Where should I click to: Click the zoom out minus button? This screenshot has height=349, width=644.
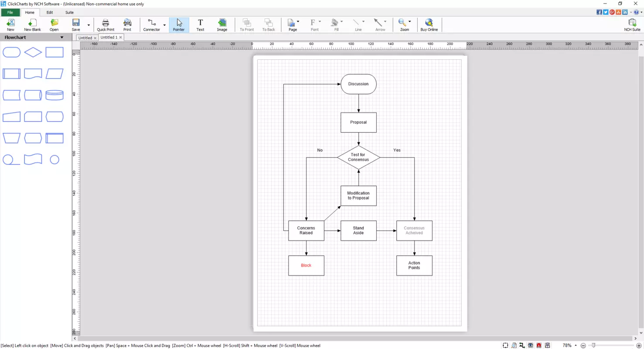click(x=583, y=346)
